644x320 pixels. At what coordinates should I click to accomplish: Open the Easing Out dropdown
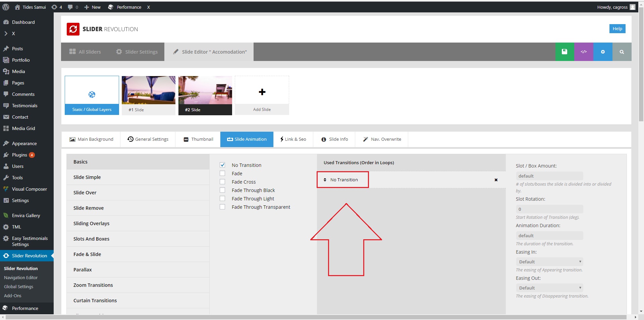point(549,288)
